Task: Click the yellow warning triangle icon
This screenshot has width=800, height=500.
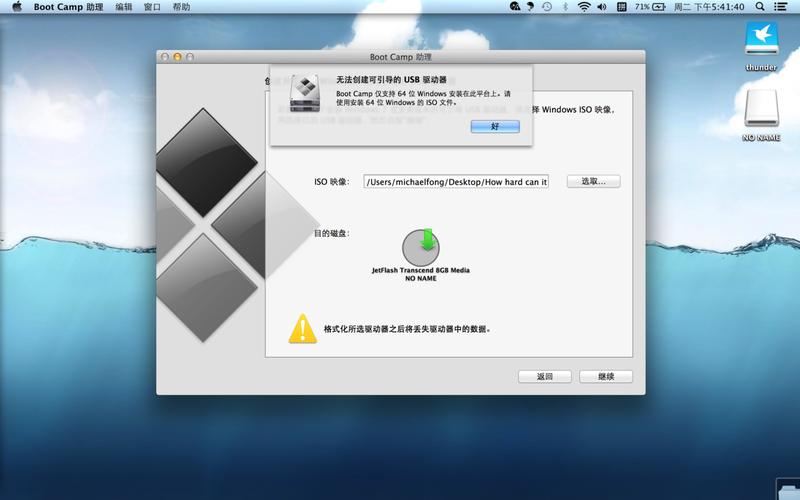Action: 303,329
